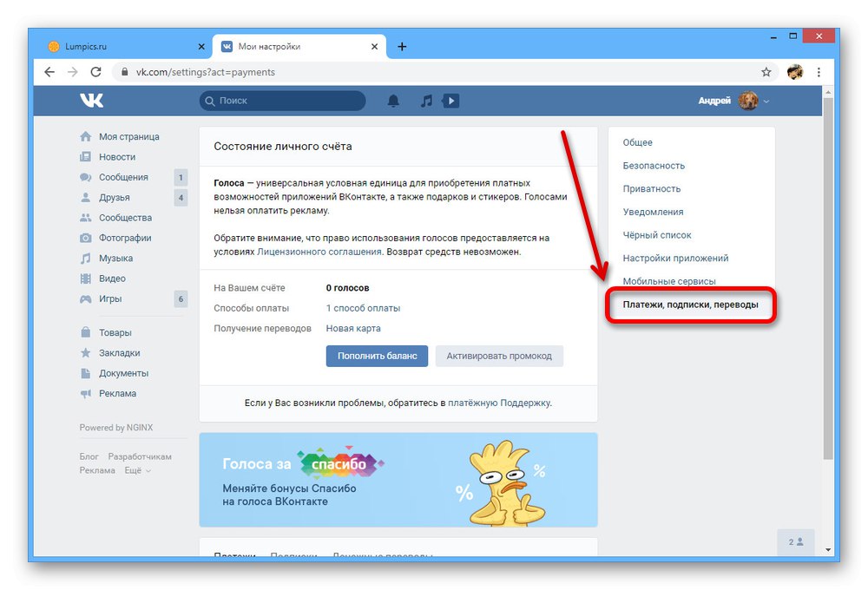Open Товары in the sidebar
This screenshot has width=868, height=590.
pyautogui.click(x=115, y=332)
